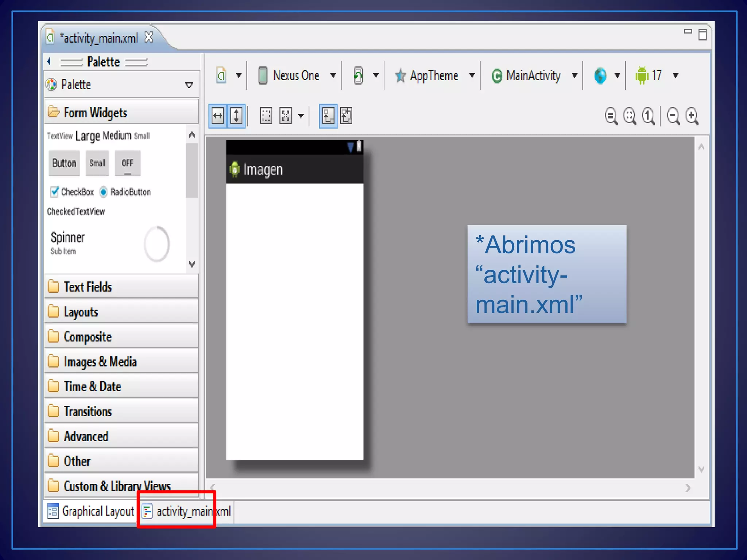This screenshot has width=747, height=560.
Task: Expand the Text Fields folder
Action: 121,287
